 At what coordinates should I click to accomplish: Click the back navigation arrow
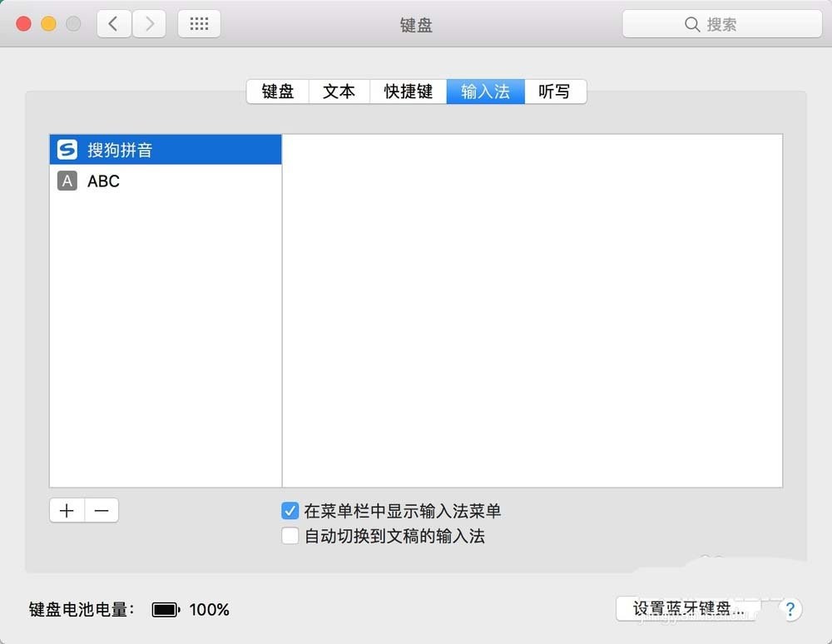114,23
